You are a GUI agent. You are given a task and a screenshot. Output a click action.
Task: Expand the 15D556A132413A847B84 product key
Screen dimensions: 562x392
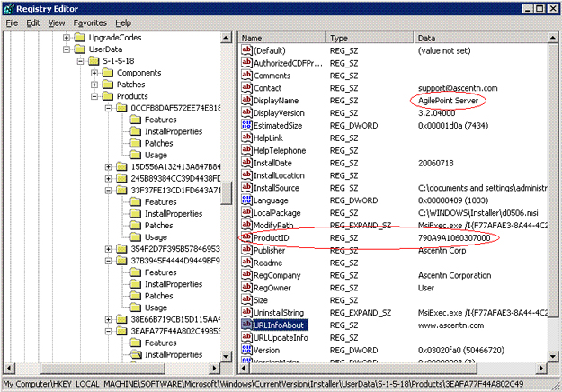point(109,166)
